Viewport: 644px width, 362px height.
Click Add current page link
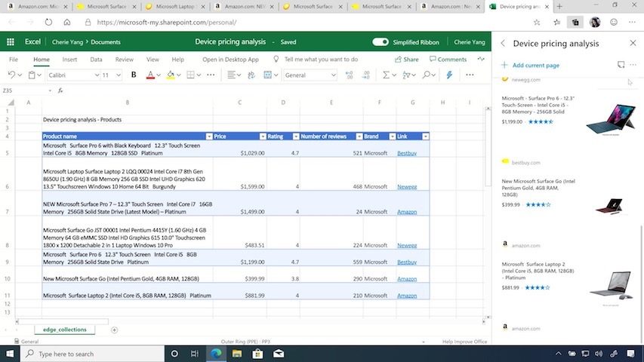click(530, 66)
